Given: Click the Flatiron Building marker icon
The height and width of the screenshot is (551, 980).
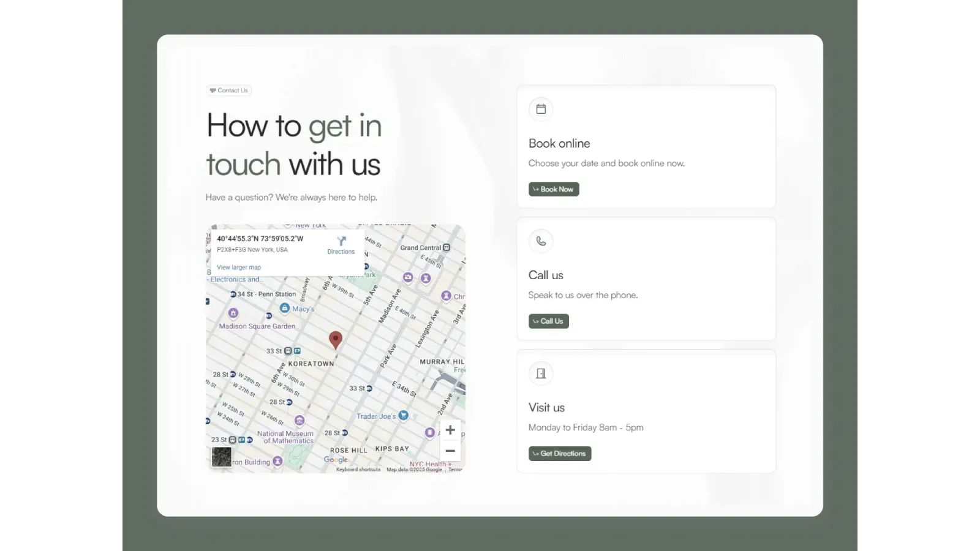Looking at the screenshot, I should click(x=277, y=461).
